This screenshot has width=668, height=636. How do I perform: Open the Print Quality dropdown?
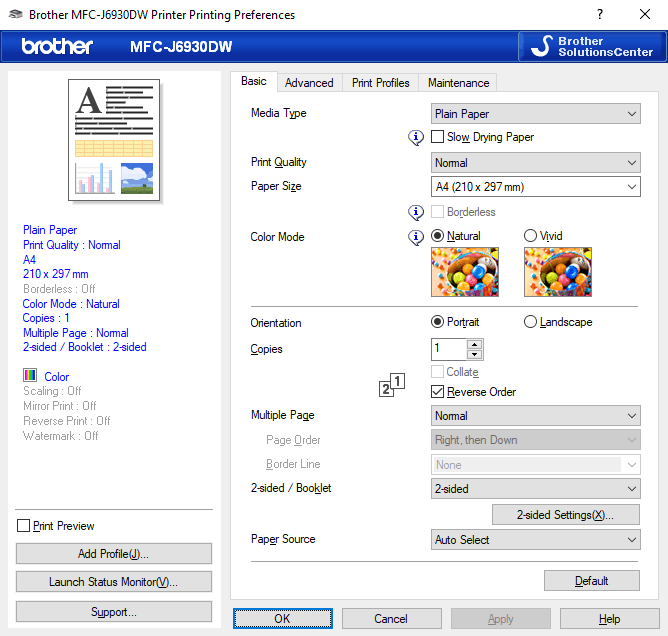click(536, 163)
